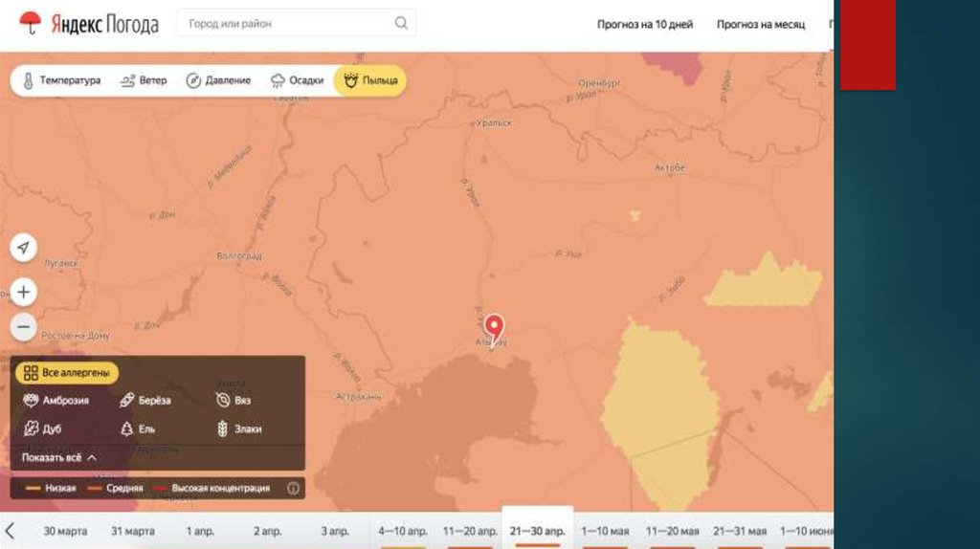Viewport: 980px width, 549px height.
Task: Select Берёза allergen
Action: coord(145,401)
